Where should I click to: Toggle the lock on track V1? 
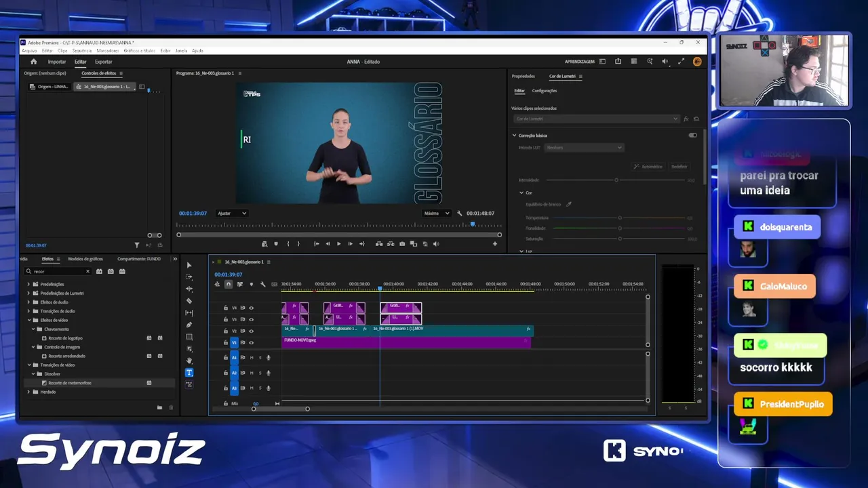click(x=226, y=343)
